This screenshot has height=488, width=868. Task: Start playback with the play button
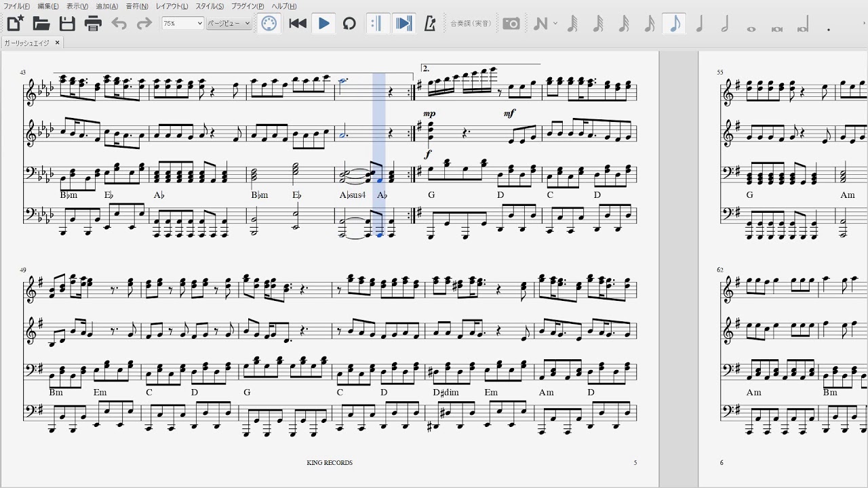point(323,24)
